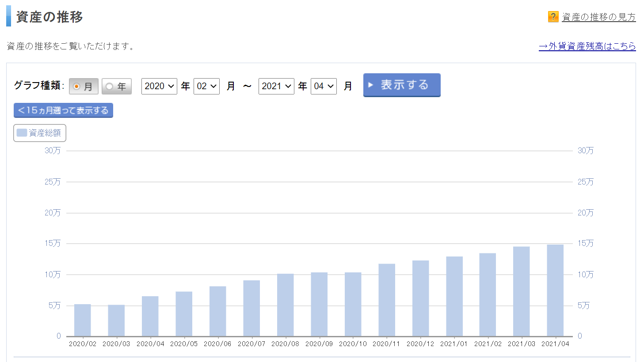Viewport: 644px width, 362px height.
Task: Click the 2020/02 bar in the chart
Action: coord(83,321)
